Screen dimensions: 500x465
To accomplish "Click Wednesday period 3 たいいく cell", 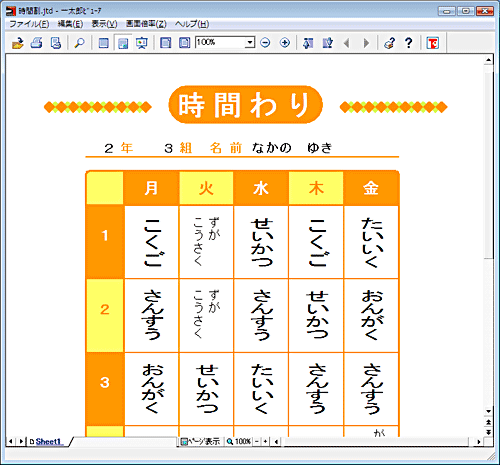I will (x=261, y=389).
